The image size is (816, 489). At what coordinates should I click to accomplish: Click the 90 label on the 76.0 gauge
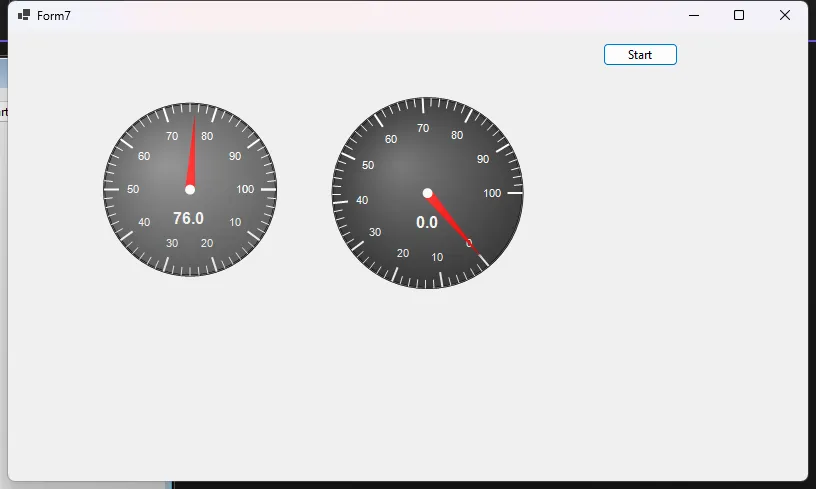tap(235, 156)
